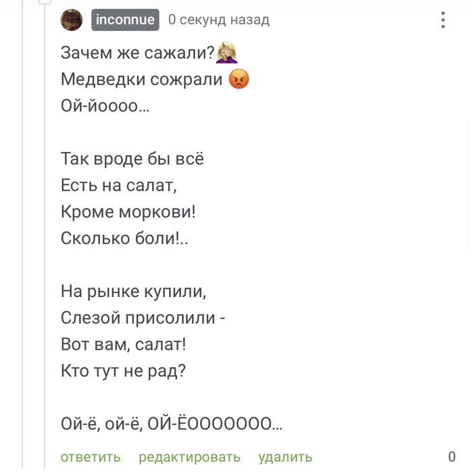Viewport: 473px width, 476px height.
Task: Click the text "Кто тут не рад?"
Action: (x=123, y=370)
